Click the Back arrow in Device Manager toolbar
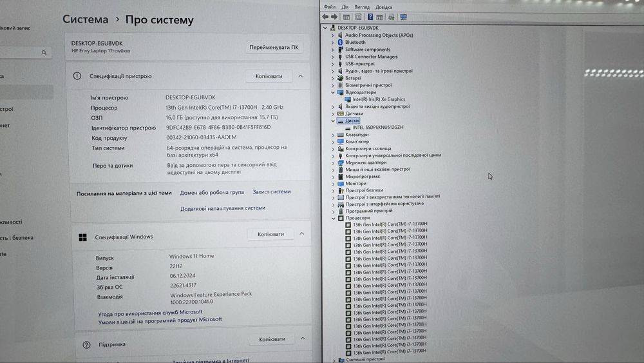 (x=325, y=17)
